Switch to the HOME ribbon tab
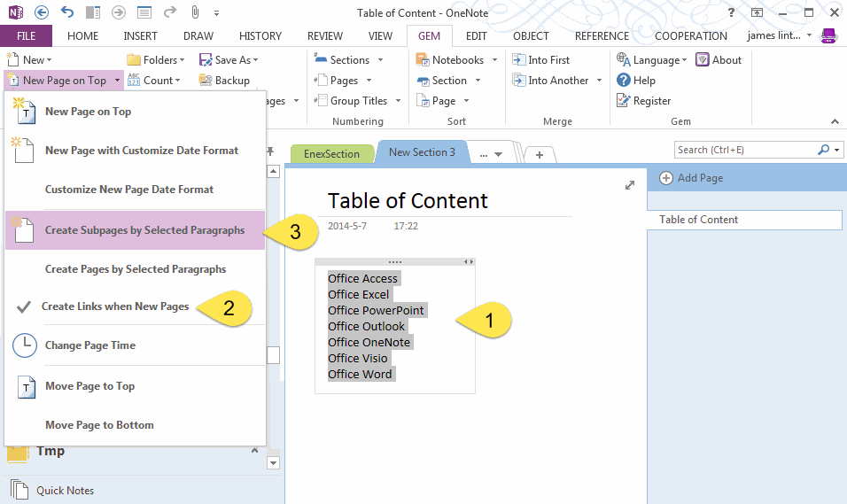 [x=82, y=35]
